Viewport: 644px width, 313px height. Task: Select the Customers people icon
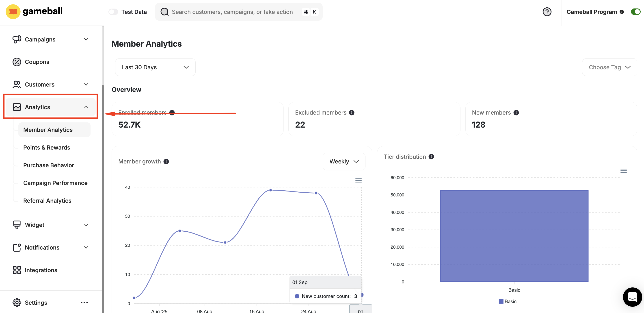coord(17,85)
